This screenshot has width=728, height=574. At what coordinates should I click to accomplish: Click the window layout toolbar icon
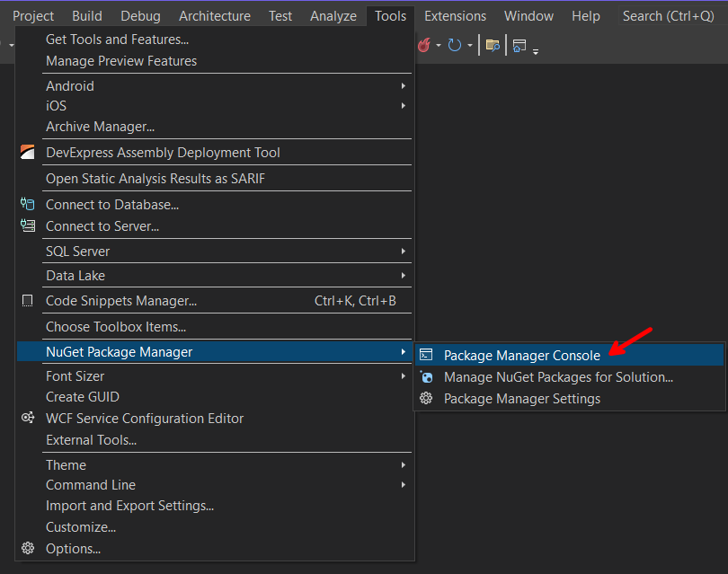[x=519, y=46]
